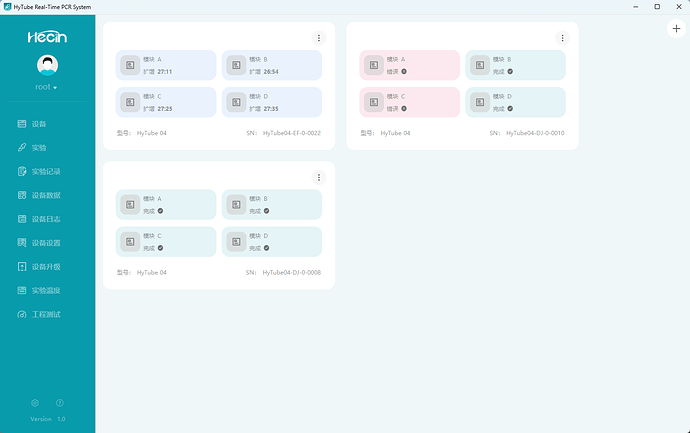
Task: Click the settings gear at sidebar bottom
Action: click(35, 403)
